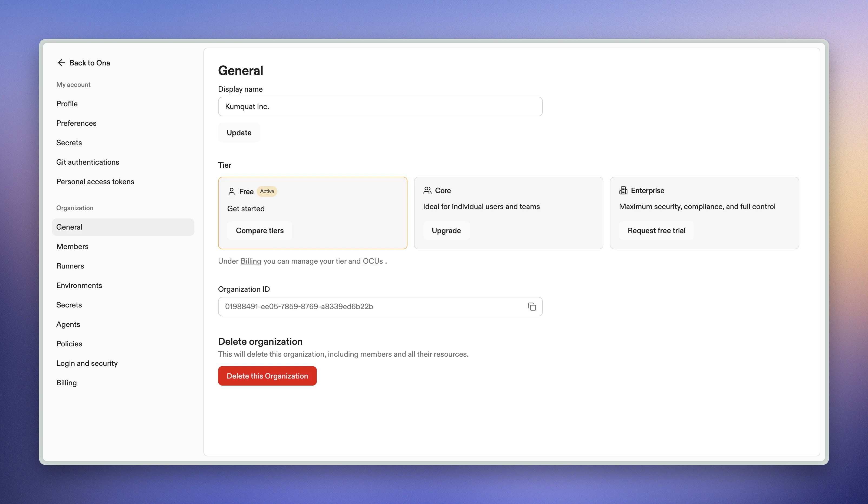The height and width of the screenshot is (504, 868).
Task: Click Delete this Organization button
Action: coord(267,376)
